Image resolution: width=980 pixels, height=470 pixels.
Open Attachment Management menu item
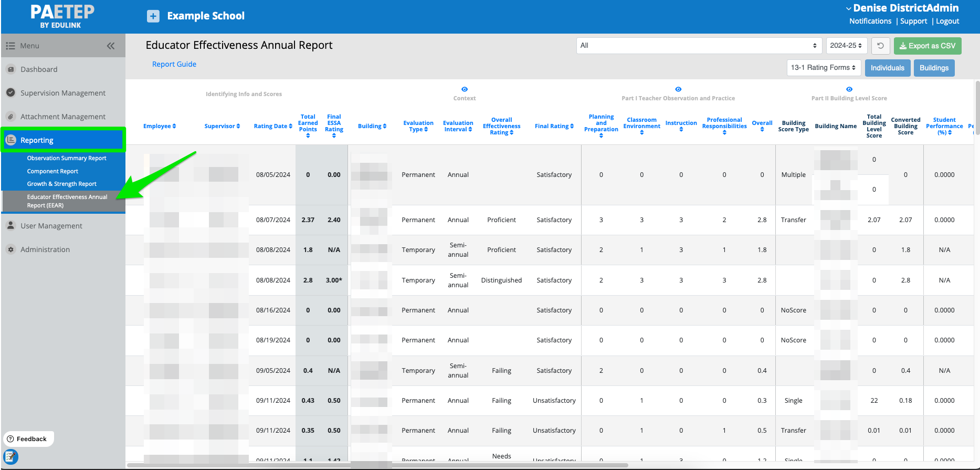coord(63,117)
